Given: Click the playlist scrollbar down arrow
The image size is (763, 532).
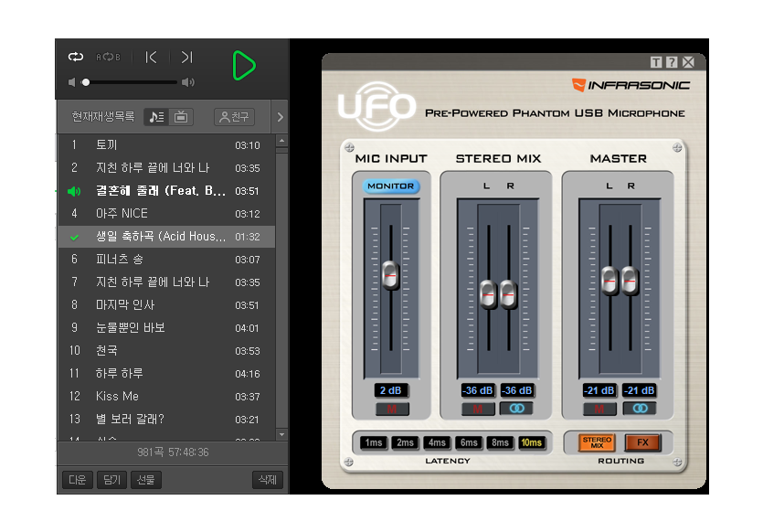Looking at the screenshot, I should click(x=281, y=433).
